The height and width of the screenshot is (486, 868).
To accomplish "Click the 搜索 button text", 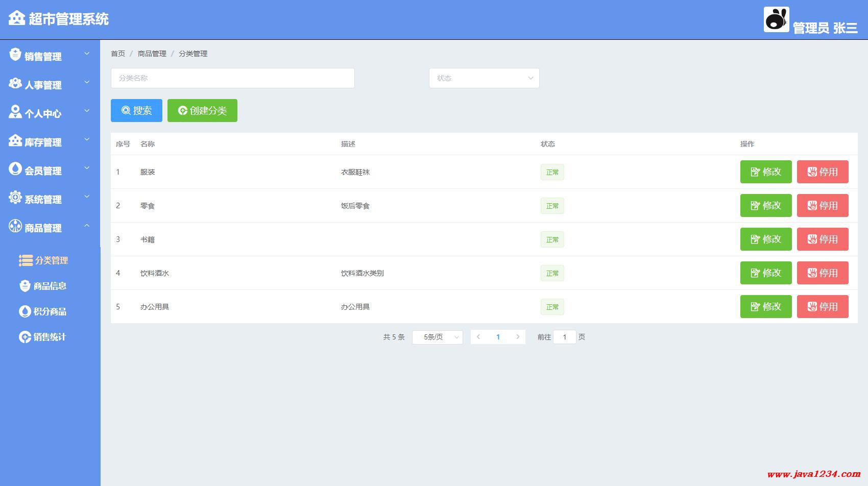I will click(x=142, y=110).
